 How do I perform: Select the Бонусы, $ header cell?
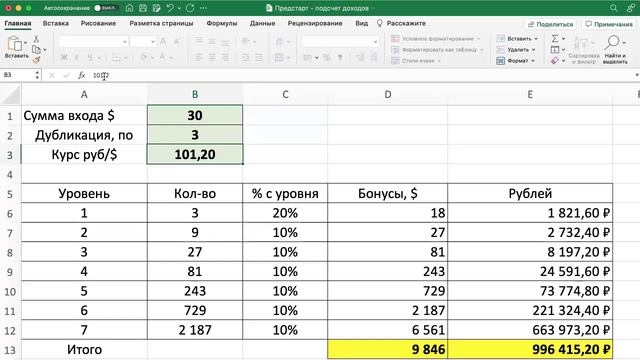pos(387,193)
